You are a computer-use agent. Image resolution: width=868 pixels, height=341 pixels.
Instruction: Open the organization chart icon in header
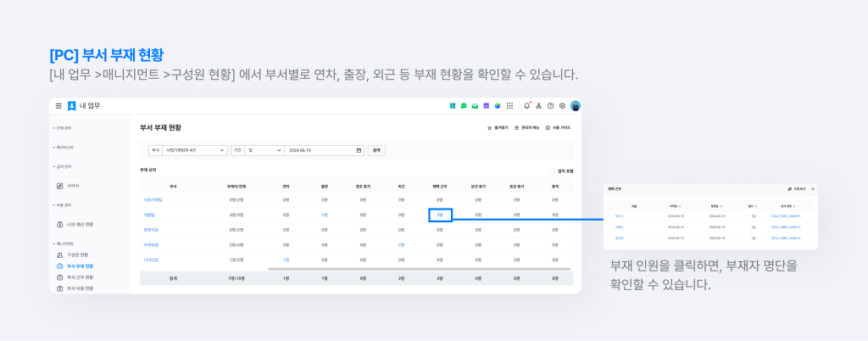[x=538, y=106]
